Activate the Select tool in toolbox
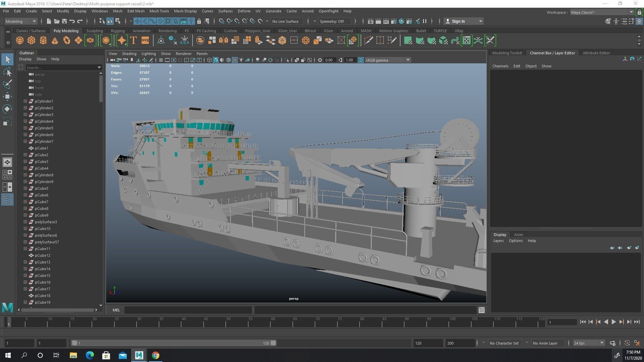The width and height of the screenshot is (644, 362). click(7, 60)
